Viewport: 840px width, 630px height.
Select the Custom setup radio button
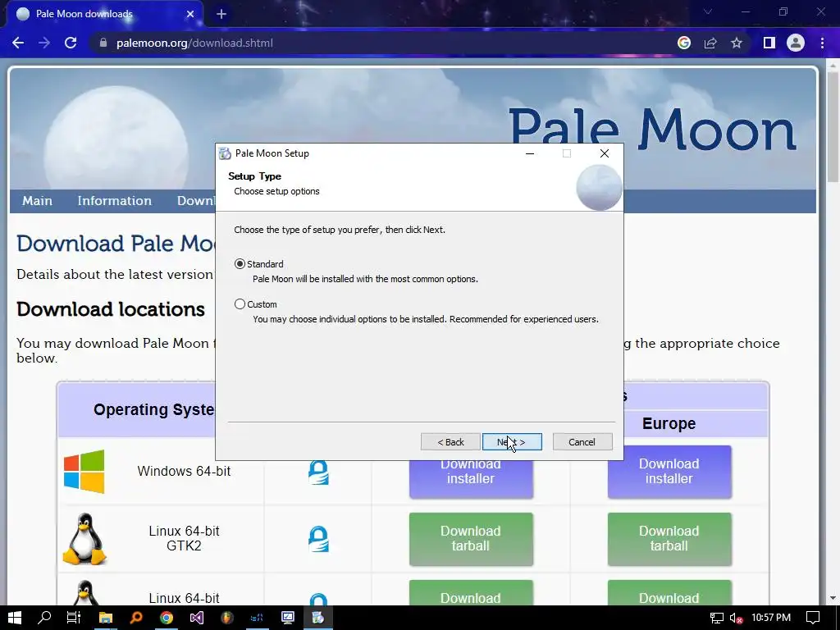click(240, 304)
